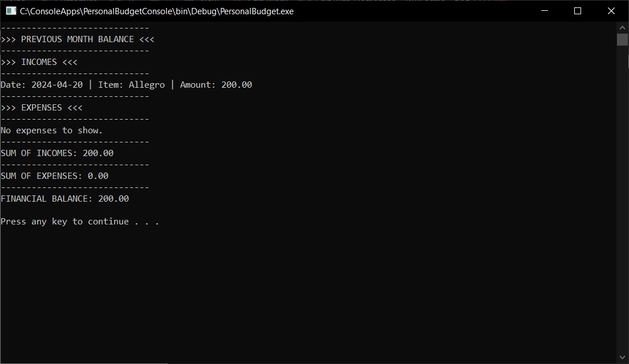629x364 pixels.
Task: Click the PREVIOUS MONTH BALANCE heading
Action: [78, 39]
